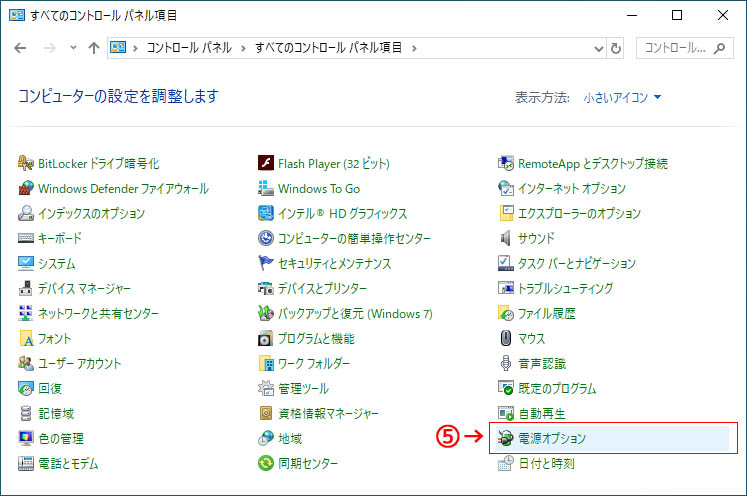Click the ユーザー アカウント people icon
747x496 pixels.
click(26, 363)
